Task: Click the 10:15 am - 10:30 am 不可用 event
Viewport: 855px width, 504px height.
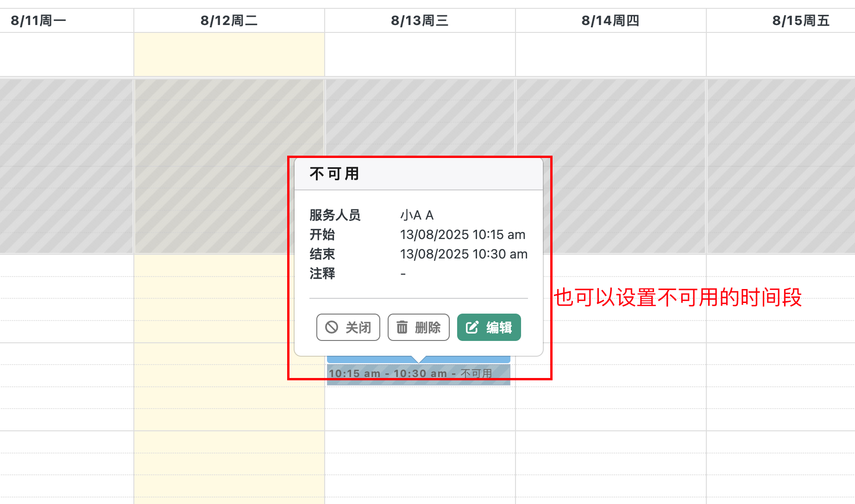Action: (419, 374)
